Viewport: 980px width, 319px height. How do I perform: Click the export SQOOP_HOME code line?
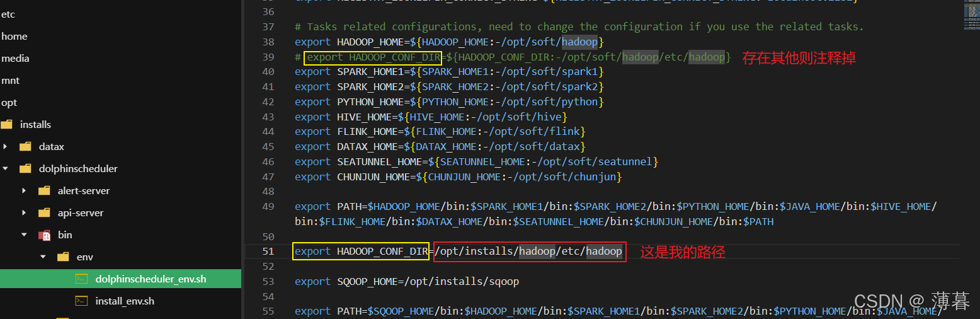tap(407, 281)
